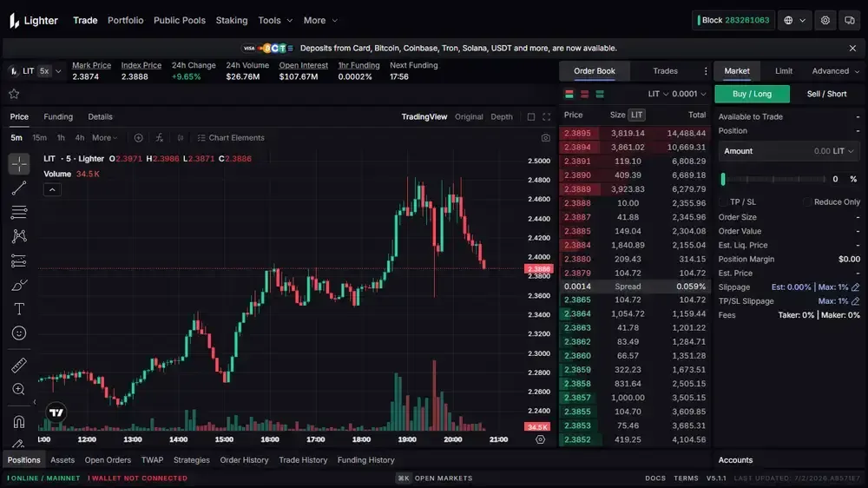Toggle the chart panel maximize square
Viewport: 868px width, 488px height.
[531, 117]
